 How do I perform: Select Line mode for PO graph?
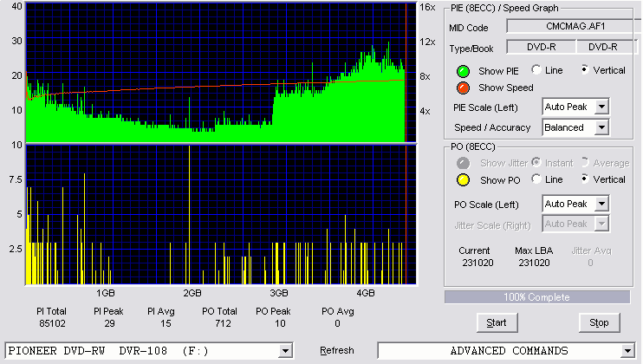[536, 179]
